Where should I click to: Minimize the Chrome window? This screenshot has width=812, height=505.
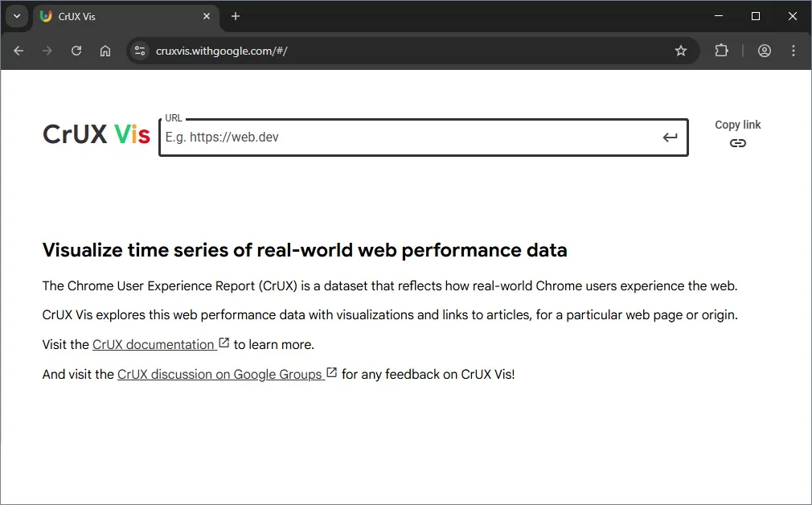point(718,16)
